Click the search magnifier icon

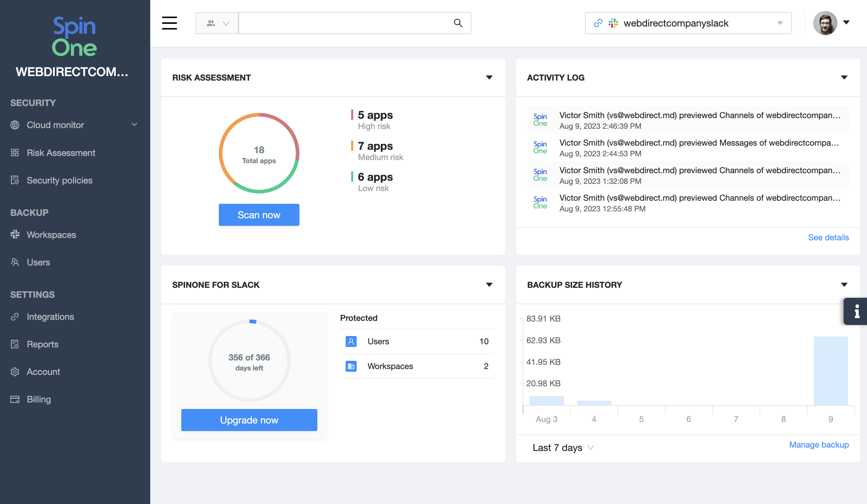(458, 23)
